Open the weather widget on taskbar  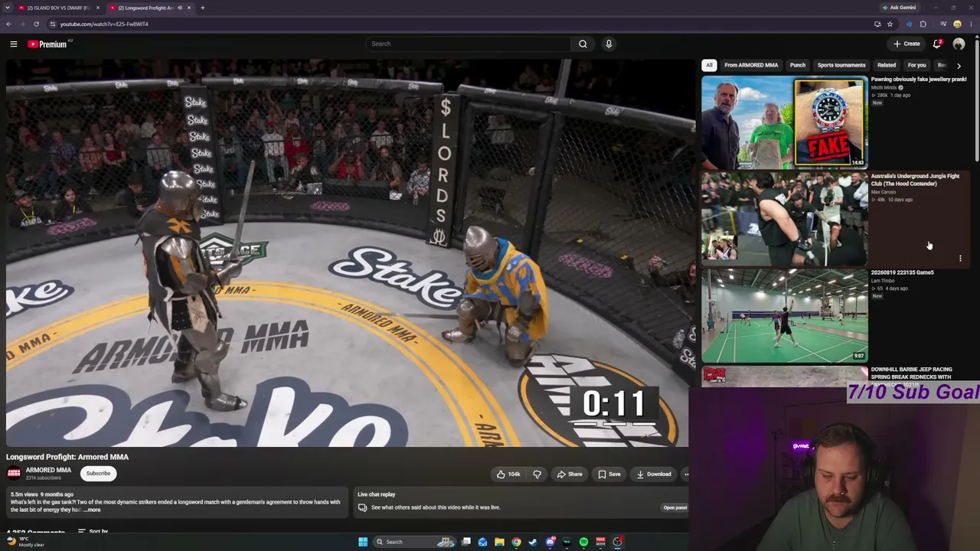coord(25,542)
